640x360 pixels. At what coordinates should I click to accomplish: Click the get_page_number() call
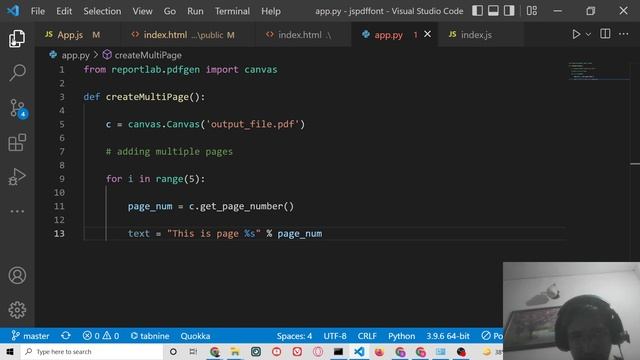(x=247, y=207)
